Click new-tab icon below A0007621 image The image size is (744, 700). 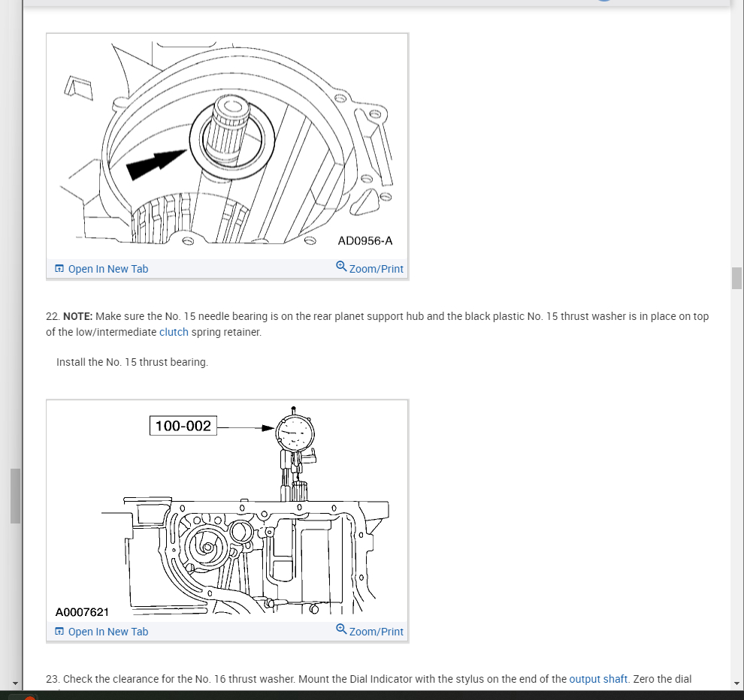click(59, 631)
